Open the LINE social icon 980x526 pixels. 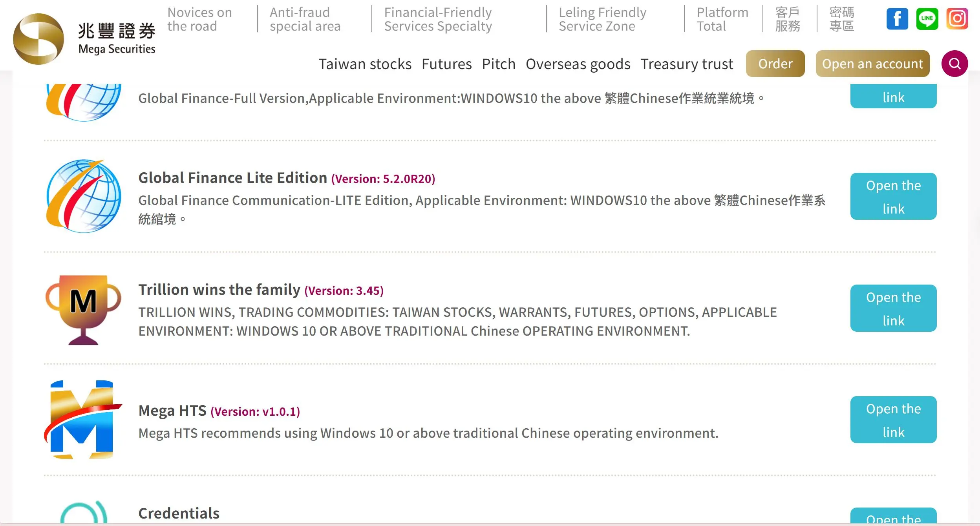coord(927,19)
